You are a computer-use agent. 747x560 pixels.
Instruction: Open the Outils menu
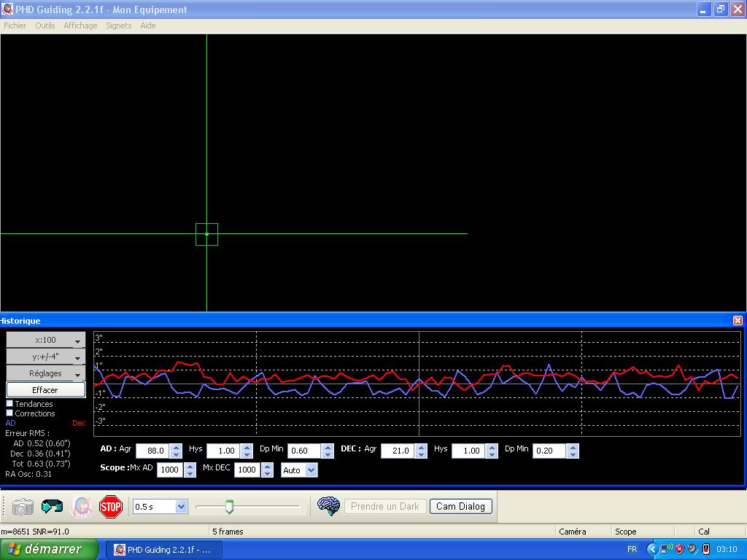tap(44, 26)
